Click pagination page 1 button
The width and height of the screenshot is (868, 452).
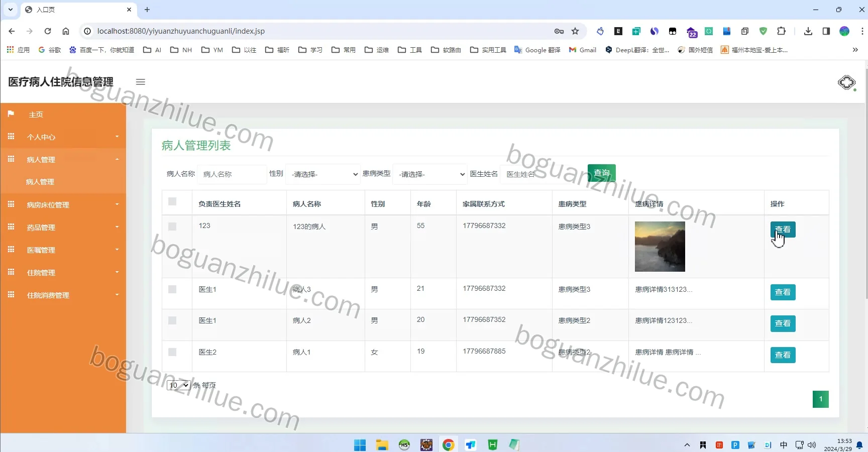point(821,399)
